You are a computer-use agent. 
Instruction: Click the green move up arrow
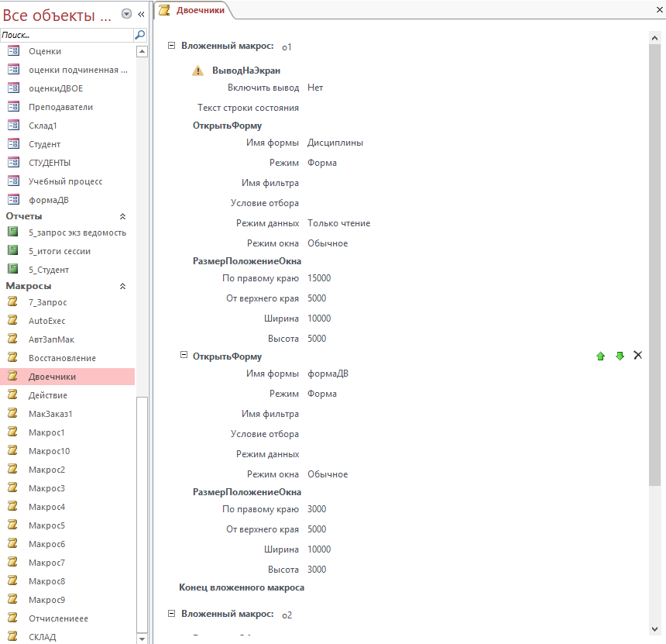click(600, 356)
